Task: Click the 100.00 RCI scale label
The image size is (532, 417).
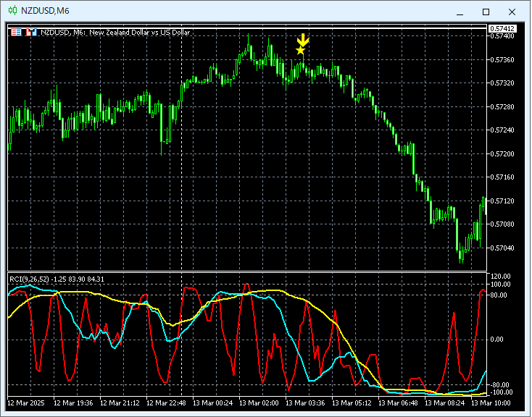Action: tap(501, 284)
